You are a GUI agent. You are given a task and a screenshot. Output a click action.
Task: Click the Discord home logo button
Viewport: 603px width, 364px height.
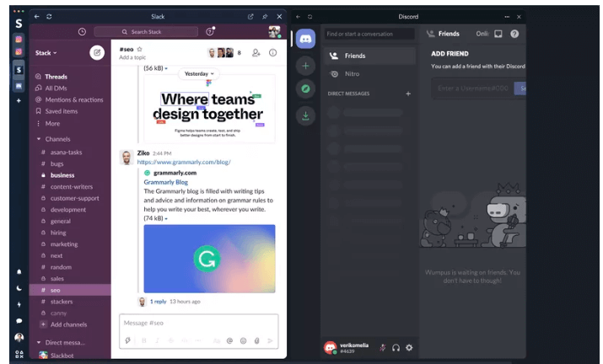tap(305, 39)
